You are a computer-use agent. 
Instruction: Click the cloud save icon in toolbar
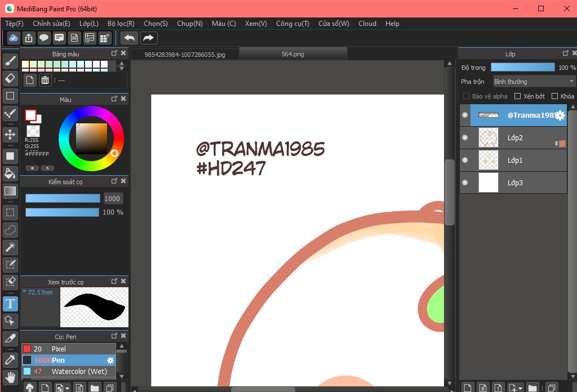[14, 38]
